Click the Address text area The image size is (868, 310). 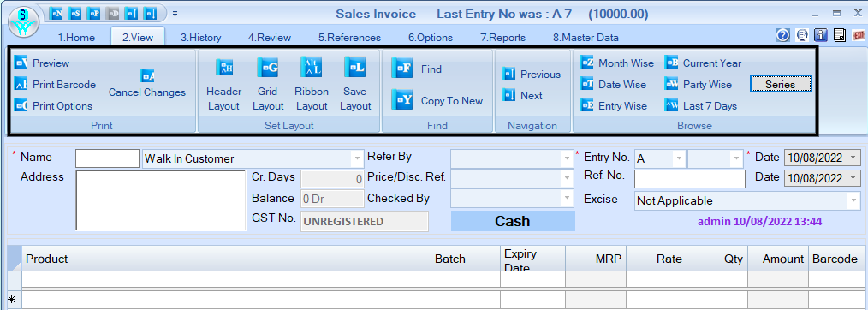pyautogui.click(x=161, y=200)
